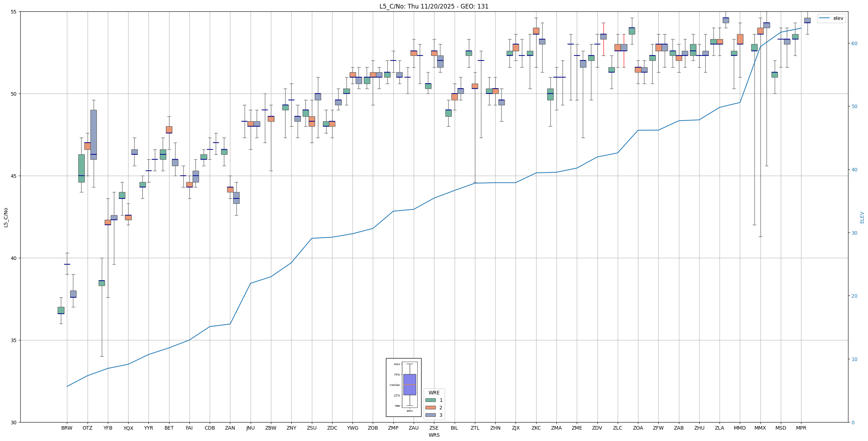Image resolution: width=868 pixels, height=441 pixels.
Task: Click the 60 tick on right axis
Action: point(854,43)
